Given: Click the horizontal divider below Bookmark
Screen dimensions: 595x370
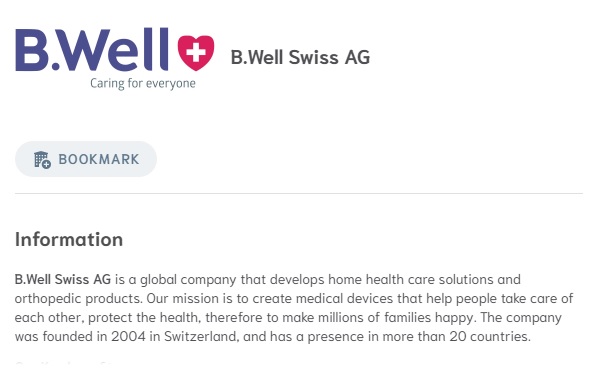Looking at the screenshot, I should pos(299,194).
